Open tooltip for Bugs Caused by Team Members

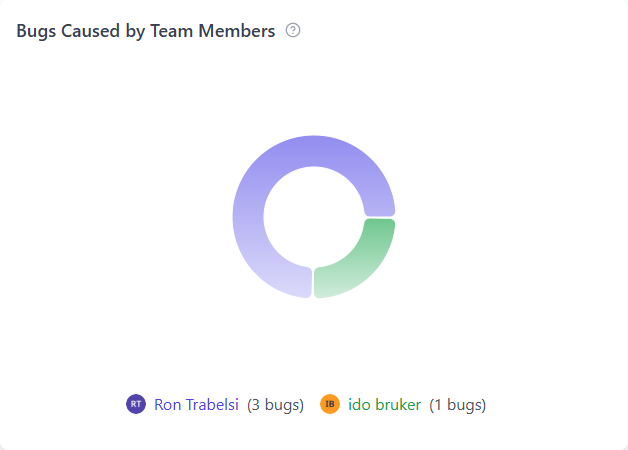point(293,30)
